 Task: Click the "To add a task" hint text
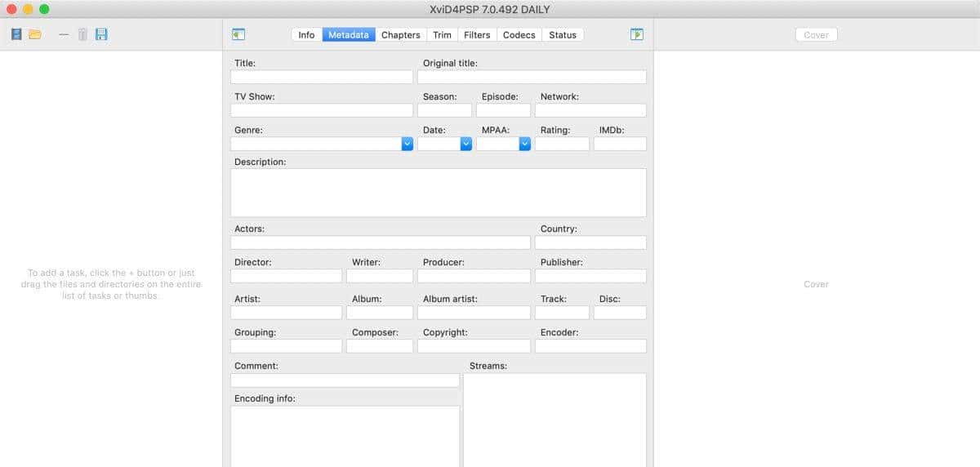pos(111,284)
